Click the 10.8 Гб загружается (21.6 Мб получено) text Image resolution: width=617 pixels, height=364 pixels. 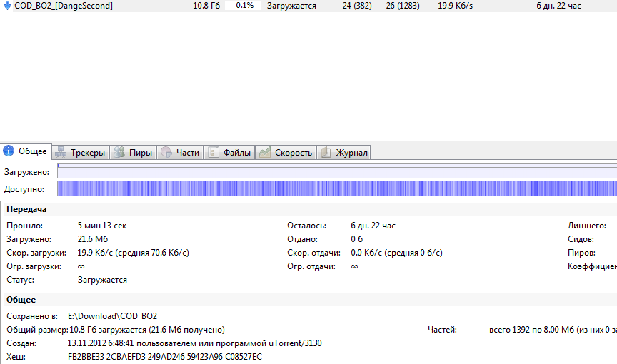(x=147, y=330)
